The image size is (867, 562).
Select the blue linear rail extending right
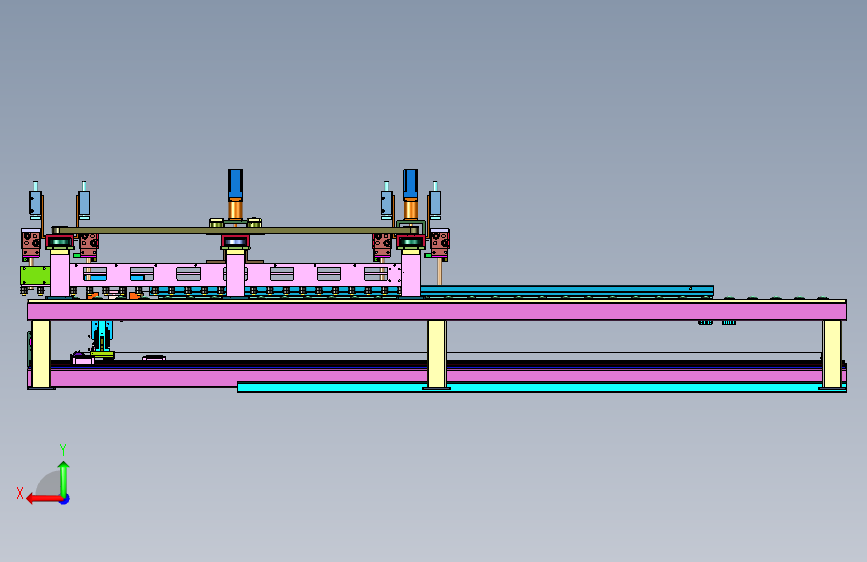567,290
